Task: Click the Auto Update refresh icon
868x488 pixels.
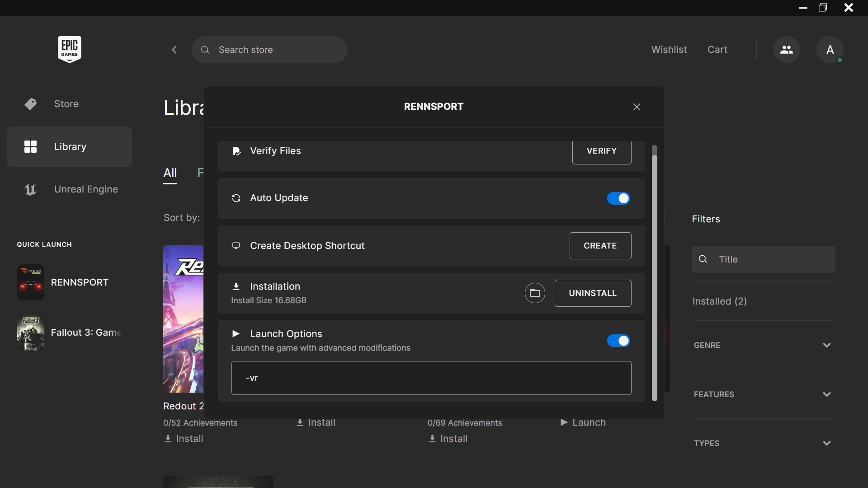Action: tap(236, 198)
